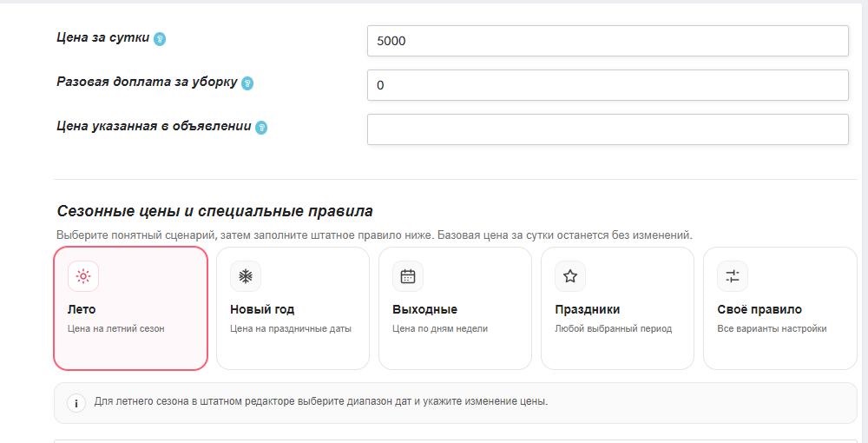This screenshot has height=443, width=868.
Task: Select the Лето scenario title
Action: [82, 309]
